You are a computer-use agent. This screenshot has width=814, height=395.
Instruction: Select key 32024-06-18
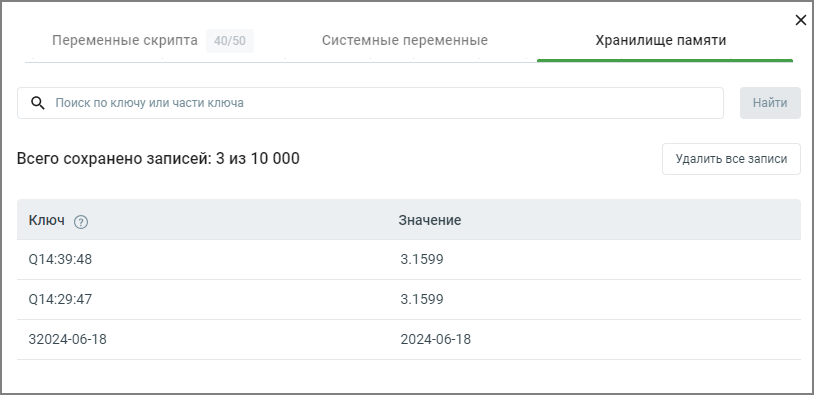click(67, 339)
